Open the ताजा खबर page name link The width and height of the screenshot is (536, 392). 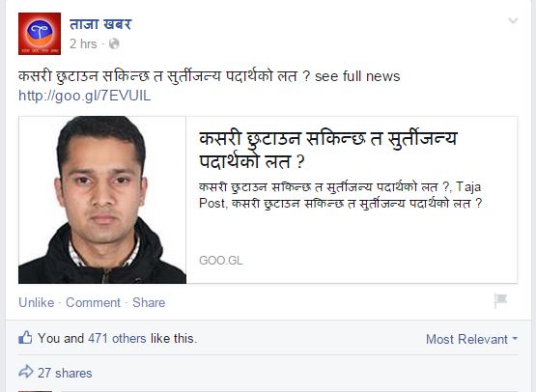[100, 24]
